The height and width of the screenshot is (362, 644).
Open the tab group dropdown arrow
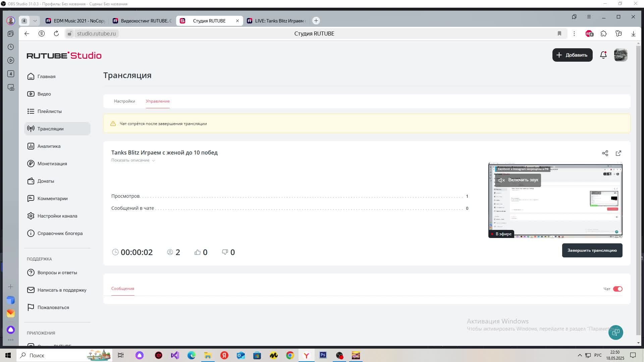pyautogui.click(x=35, y=21)
